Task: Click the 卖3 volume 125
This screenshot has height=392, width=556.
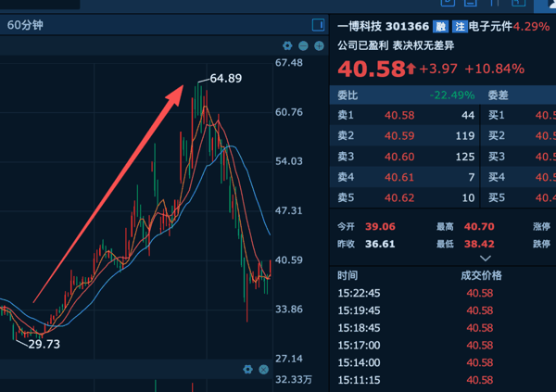Action: coord(465,157)
